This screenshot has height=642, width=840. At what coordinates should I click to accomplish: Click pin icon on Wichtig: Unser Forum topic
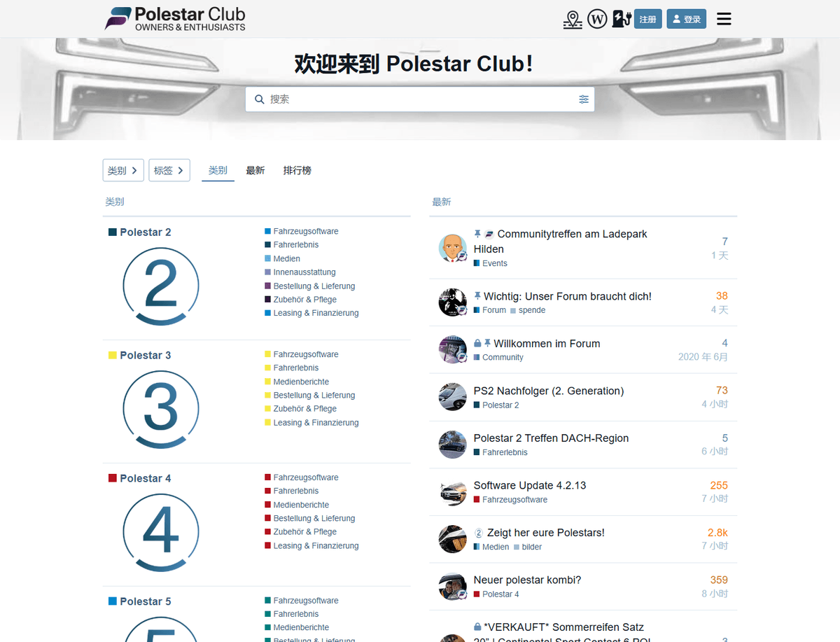[477, 296]
